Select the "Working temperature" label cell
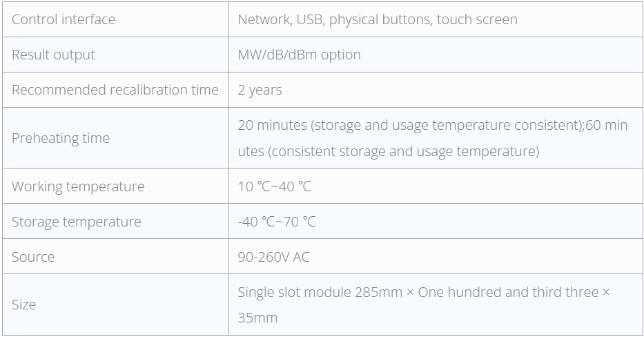 [78, 186]
